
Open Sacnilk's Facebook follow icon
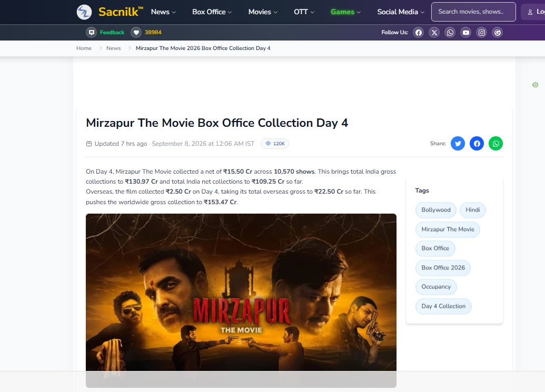click(x=419, y=33)
